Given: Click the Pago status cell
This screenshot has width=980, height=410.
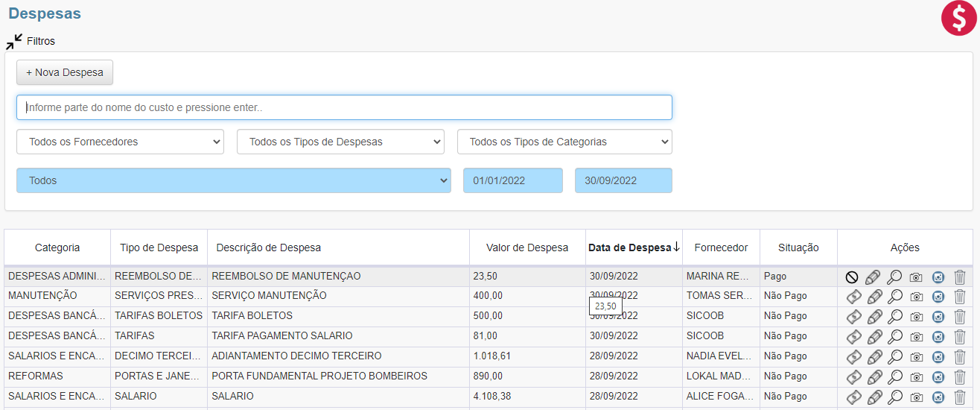Looking at the screenshot, I should point(798,277).
